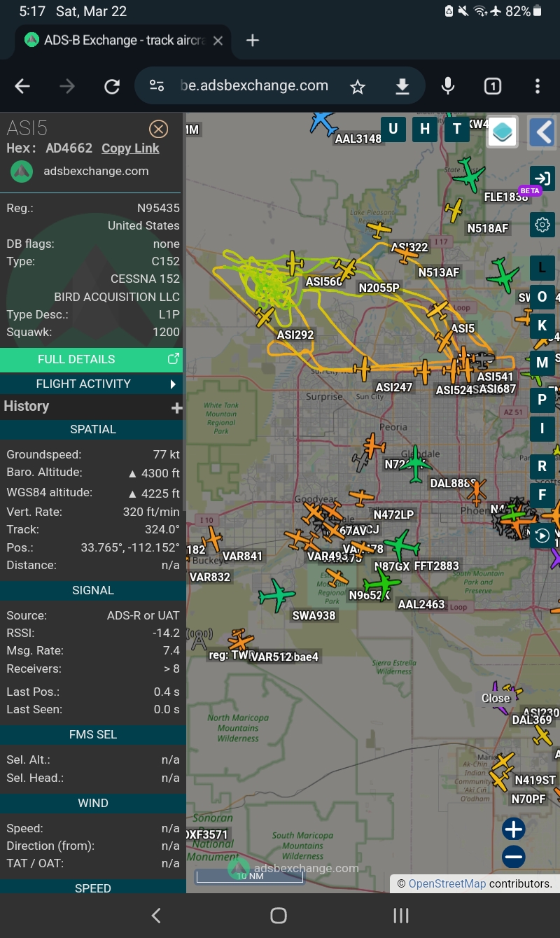The width and height of the screenshot is (560, 938).
Task: Expand History with the plus icon
Action: click(176, 407)
